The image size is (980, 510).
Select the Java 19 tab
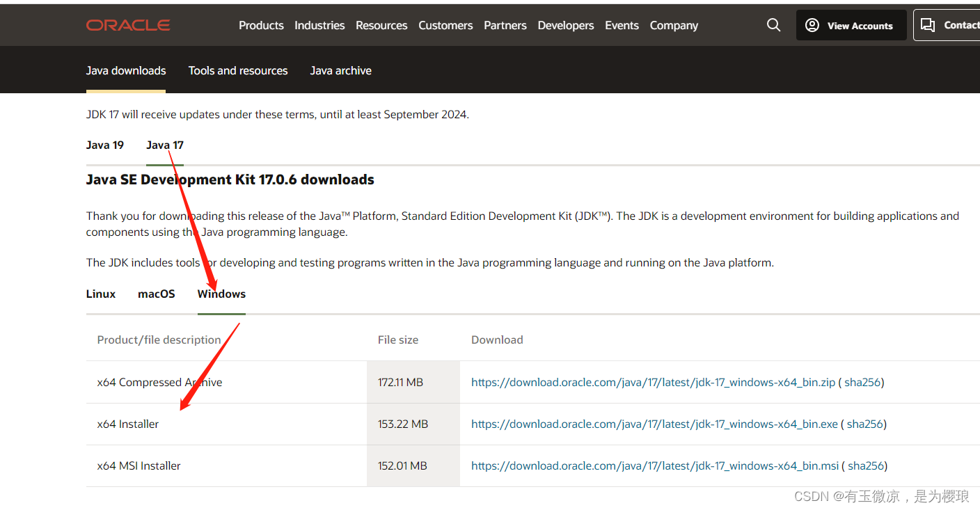coord(105,145)
